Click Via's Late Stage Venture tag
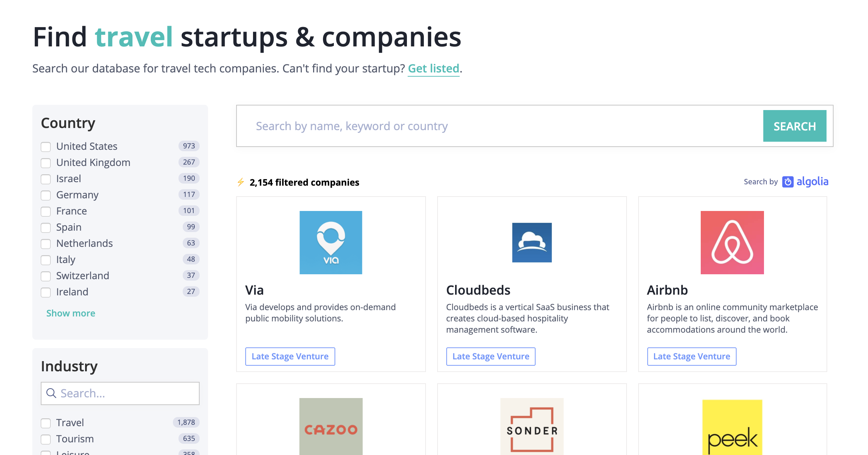The height and width of the screenshot is (455, 868). pyautogui.click(x=290, y=356)
